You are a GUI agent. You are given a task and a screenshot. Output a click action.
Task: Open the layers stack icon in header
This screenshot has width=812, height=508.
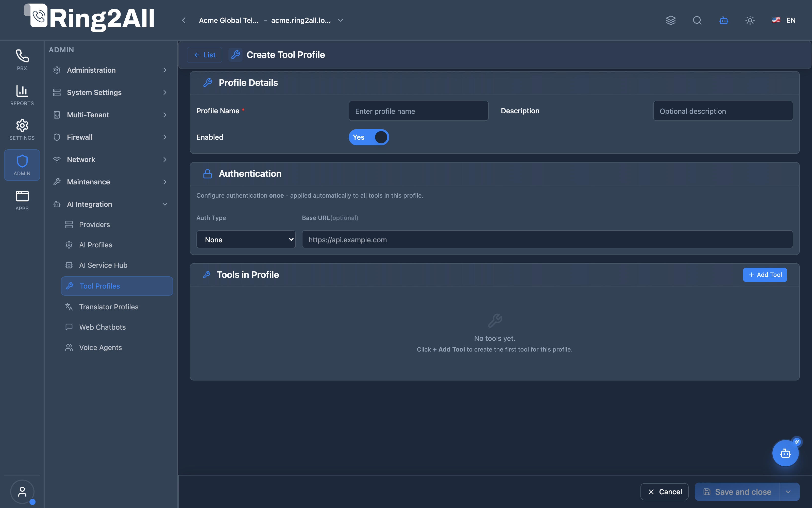(671, 20)
